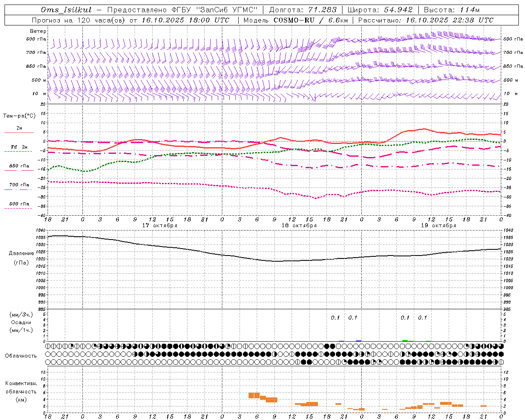525x420 pixels.
Task: Click the Конвективн. label of convective cloud panel
Action: [x=21, y=383]
